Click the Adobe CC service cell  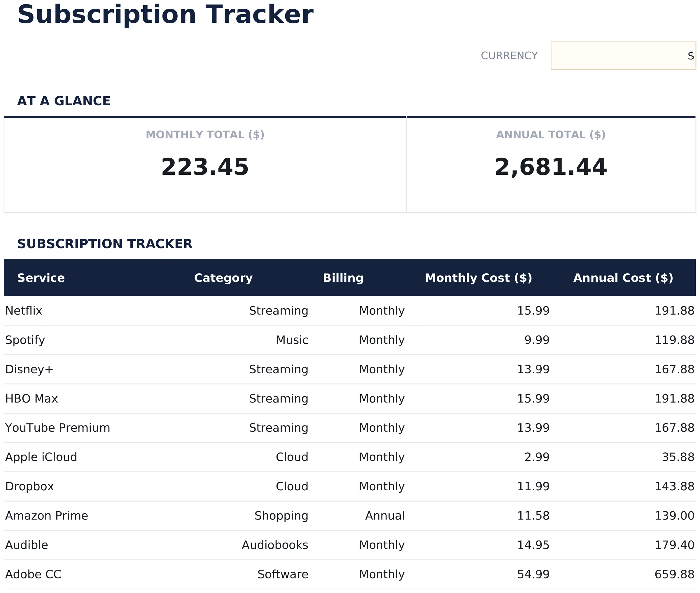tap(33, 574)
